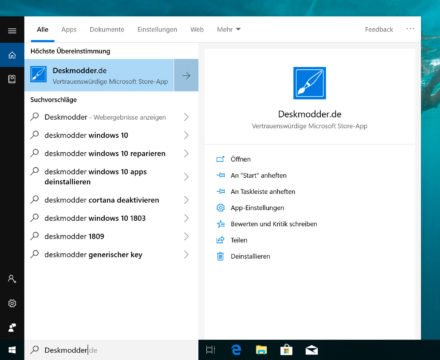Expand the 'deskmodder 1809' suggestion chevron

click(186, 236)
